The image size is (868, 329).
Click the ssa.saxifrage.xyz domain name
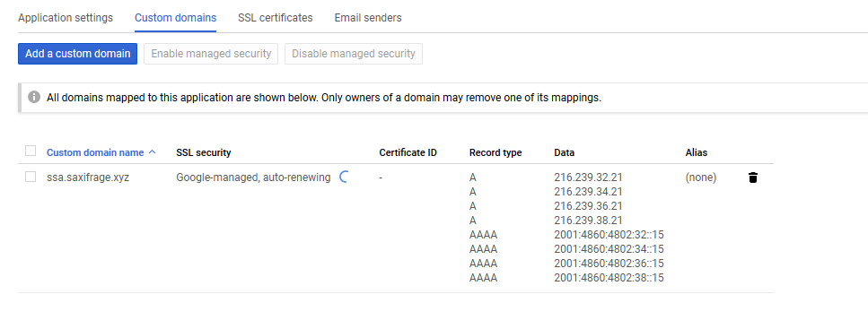click(x=88, y=177)
